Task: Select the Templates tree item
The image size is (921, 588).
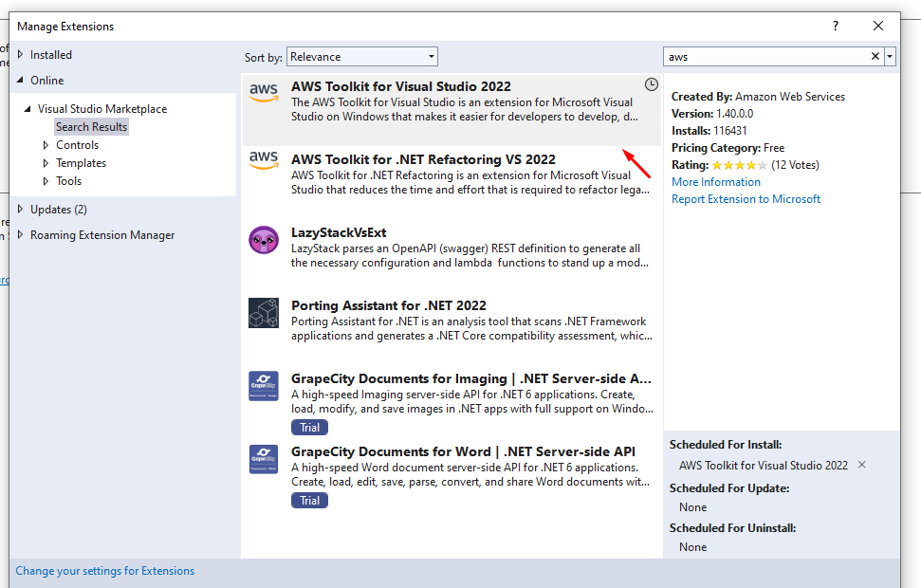Action: (81, 163)
